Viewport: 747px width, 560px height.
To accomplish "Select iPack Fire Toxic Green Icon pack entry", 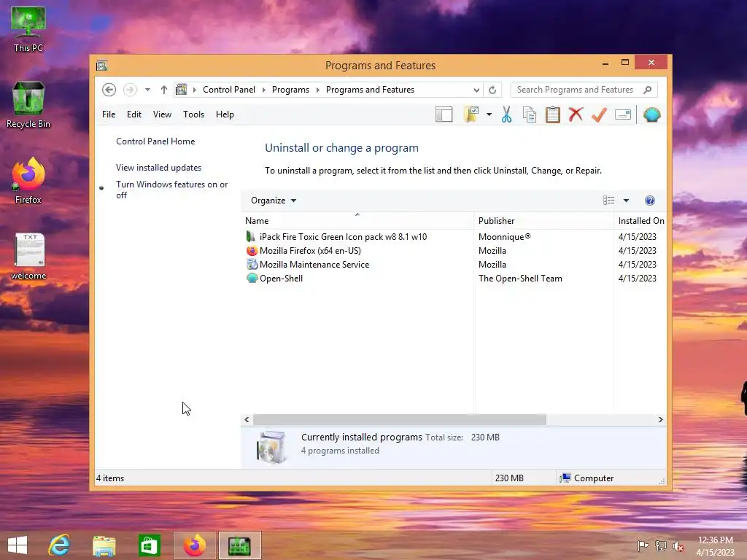I will pyautogui.click(x=344, y=237).
